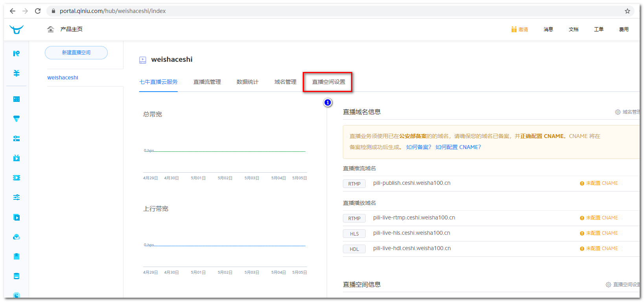Select the weishaceshi space in sidebar list
644x302 pixels.
click(63, 77)
